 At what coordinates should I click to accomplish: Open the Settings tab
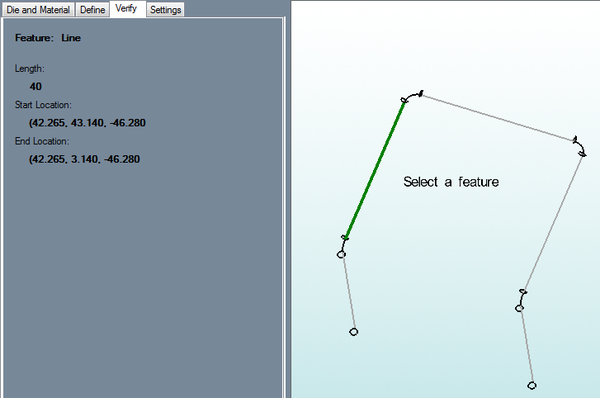point(165,10)
